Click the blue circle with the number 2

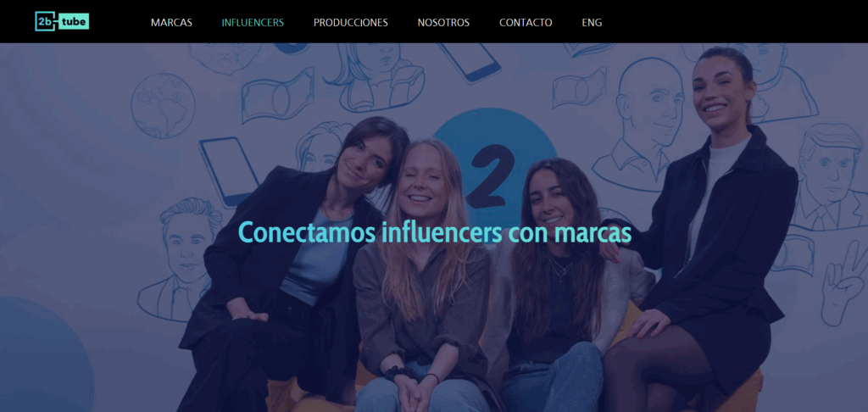(x=494, y=160)
